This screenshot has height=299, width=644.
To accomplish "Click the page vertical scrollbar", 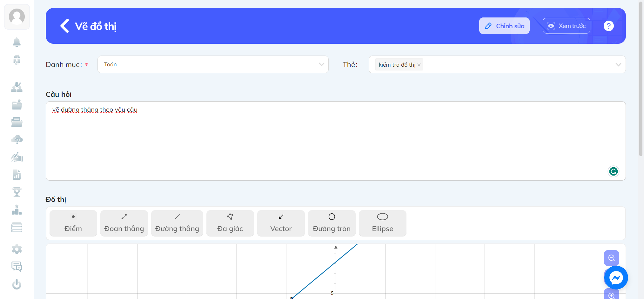I will point(641,79).
